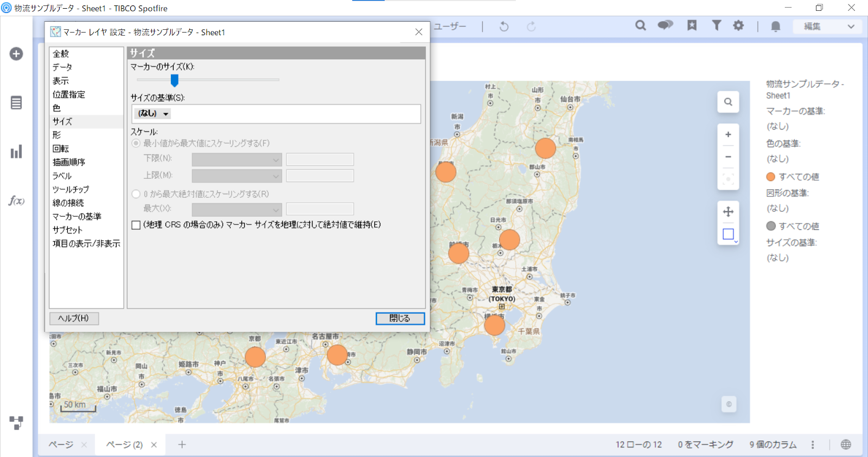
Task: Open the notifications bell icon
Action: pyautogui.click(x=776, y=26)
